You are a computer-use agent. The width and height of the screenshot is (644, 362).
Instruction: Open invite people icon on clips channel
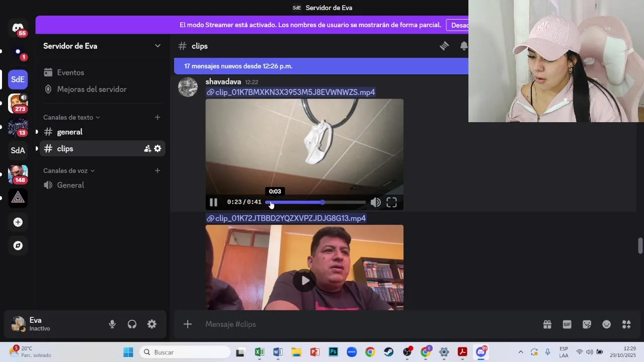(147, 148)
